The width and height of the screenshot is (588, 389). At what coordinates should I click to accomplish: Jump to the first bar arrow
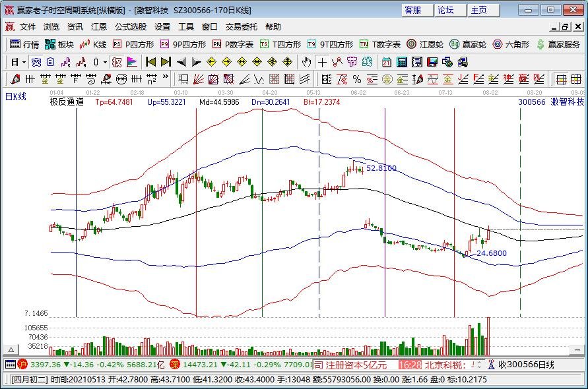(150, 62)
